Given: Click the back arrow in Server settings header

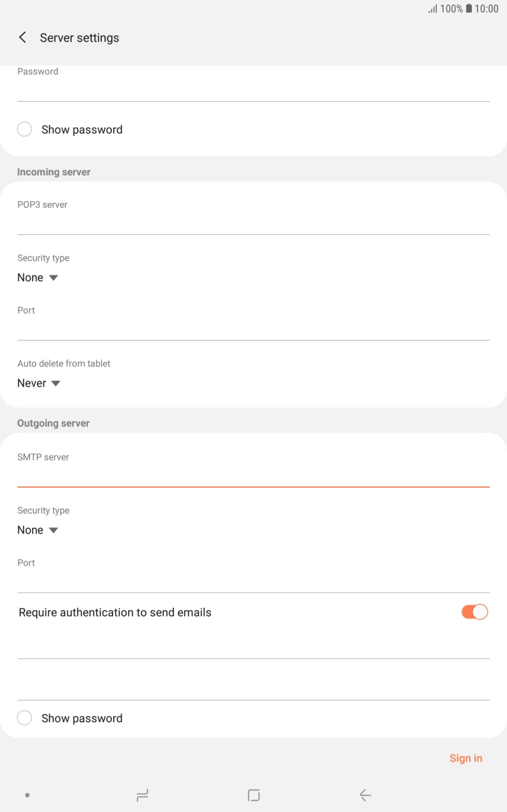Looking at the screenshot, I should [x=22, y=37].
